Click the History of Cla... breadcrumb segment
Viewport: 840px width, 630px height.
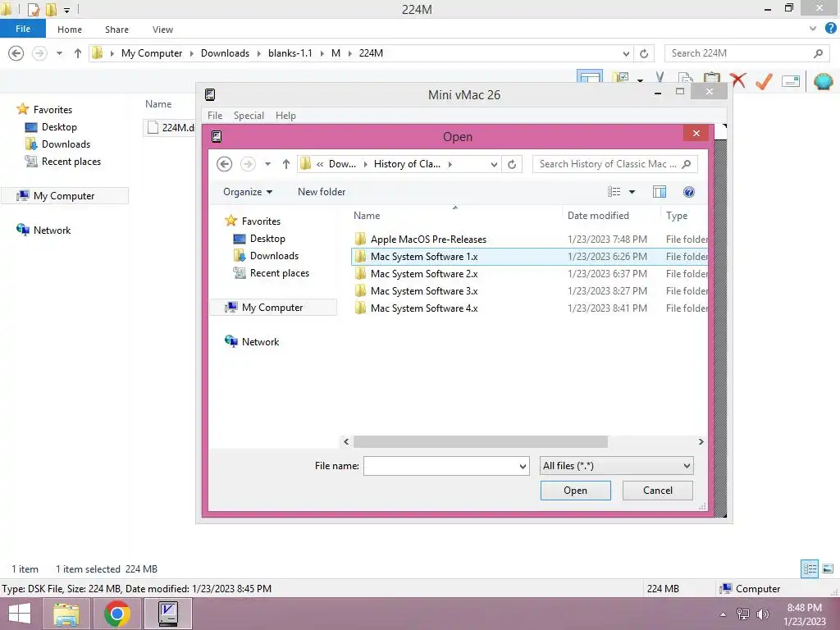(x=407, y=164)
